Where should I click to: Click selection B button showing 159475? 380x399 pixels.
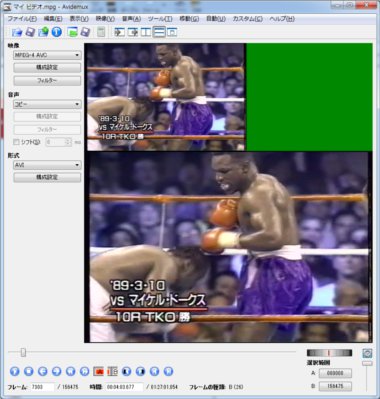tap(335, 386)
